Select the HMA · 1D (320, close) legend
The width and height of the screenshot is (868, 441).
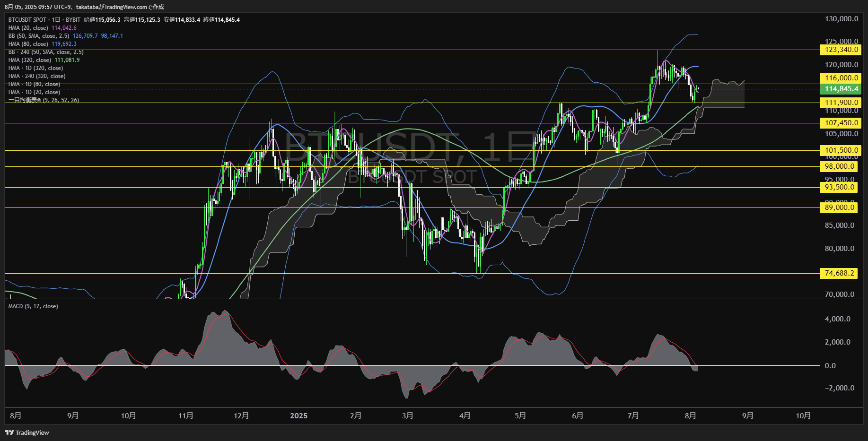(x=35, y=68)
